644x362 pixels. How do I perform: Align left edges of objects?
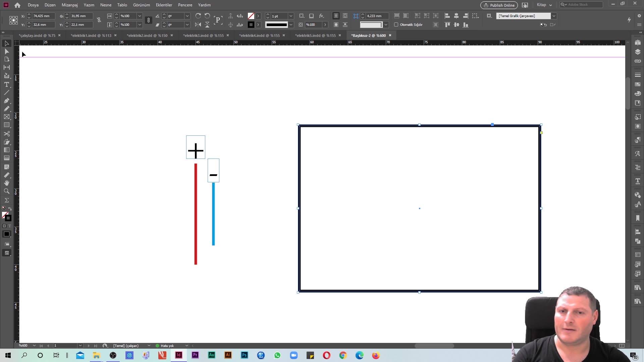(447, 16)
